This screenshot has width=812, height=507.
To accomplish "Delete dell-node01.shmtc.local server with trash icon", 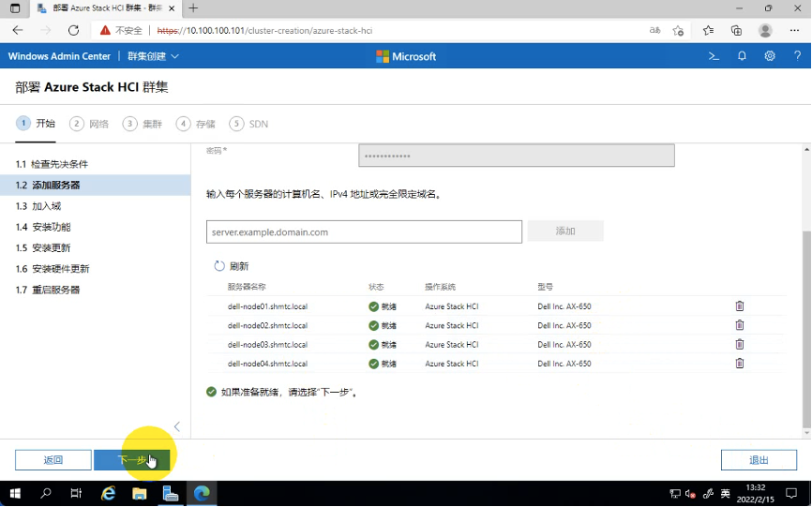I will click(x=740, y=306).
